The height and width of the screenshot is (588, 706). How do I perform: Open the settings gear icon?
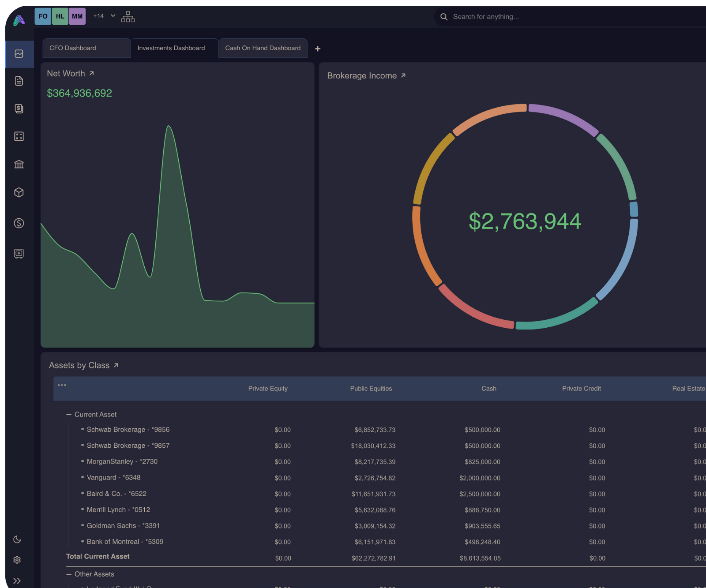pyautogui.click(x=17, y=560)
